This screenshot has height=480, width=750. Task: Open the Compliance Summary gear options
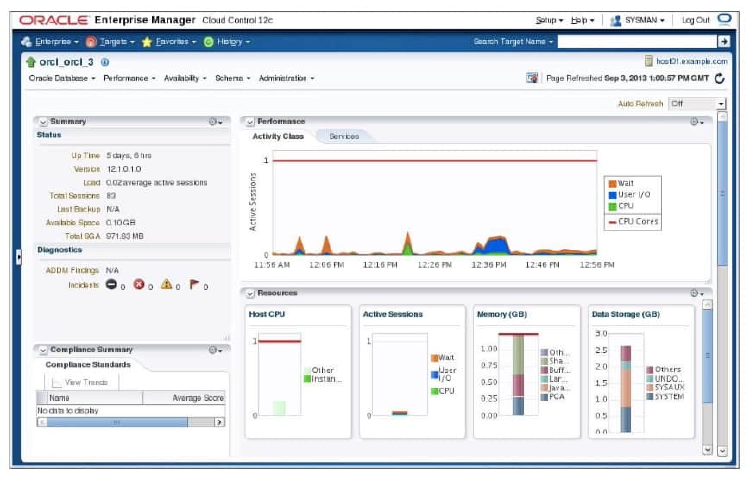(x=216, y=350)
